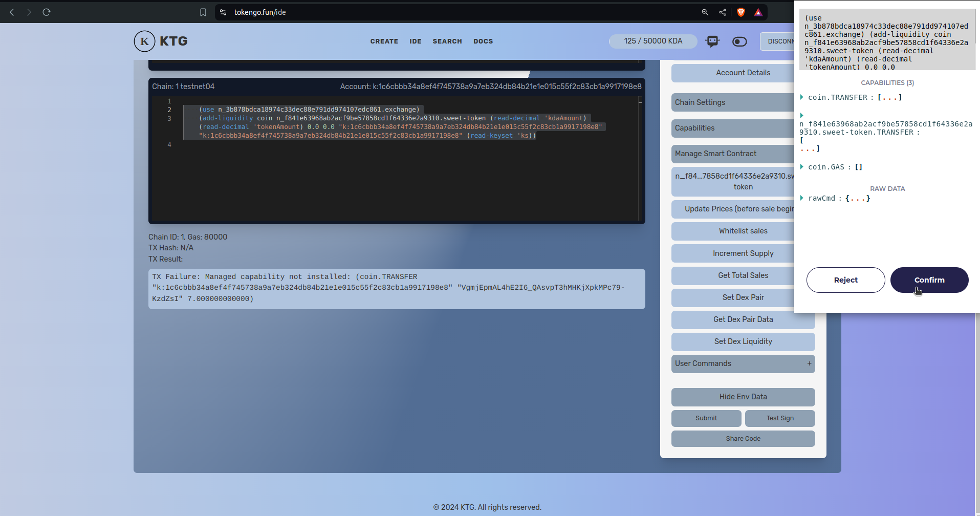Click the 125 / 50000 KDA balance

pyautogui.click(x=653, y=41)
